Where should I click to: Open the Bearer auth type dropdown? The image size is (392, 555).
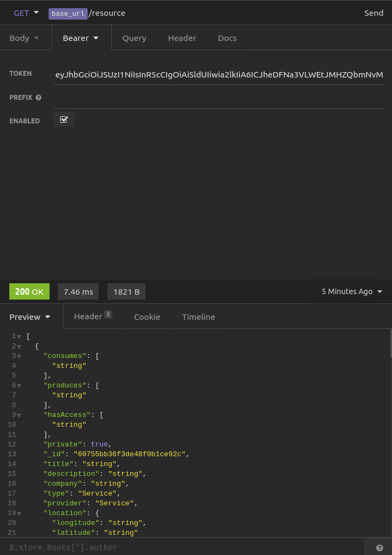pyautogui.click(x=81, y=38)
